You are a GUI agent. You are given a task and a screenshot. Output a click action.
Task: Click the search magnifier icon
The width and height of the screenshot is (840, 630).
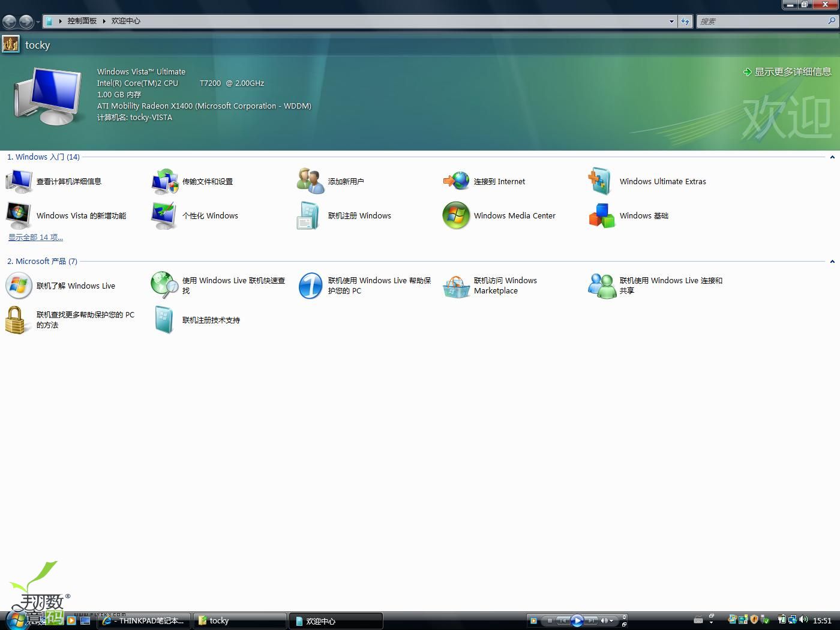click(831, 21)
